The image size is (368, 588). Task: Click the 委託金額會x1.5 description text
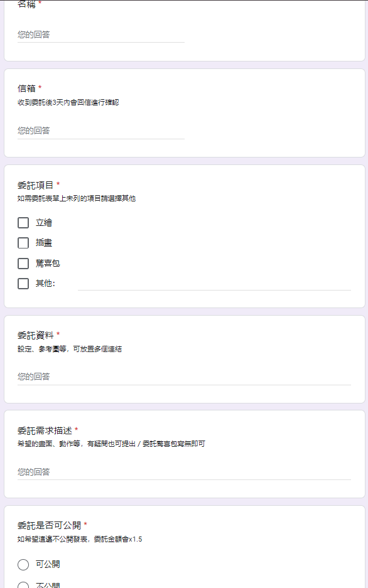118,539
